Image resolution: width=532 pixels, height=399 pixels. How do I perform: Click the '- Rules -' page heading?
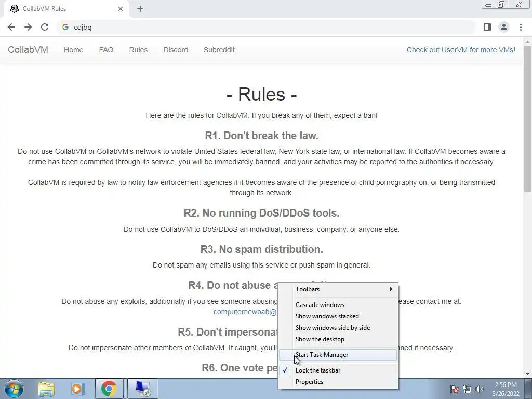click(x=262, y=94)
